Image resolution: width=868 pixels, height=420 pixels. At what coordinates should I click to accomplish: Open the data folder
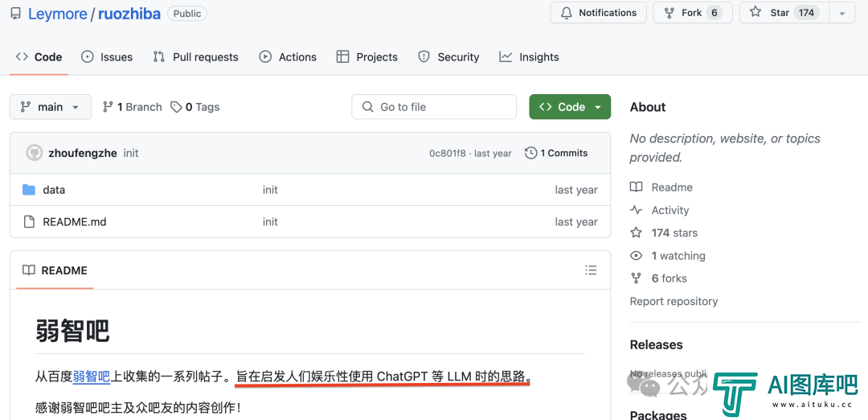54,190
